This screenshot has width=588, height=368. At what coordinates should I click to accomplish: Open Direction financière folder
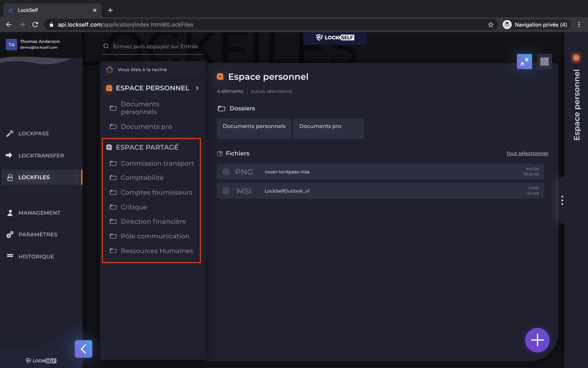153,221
